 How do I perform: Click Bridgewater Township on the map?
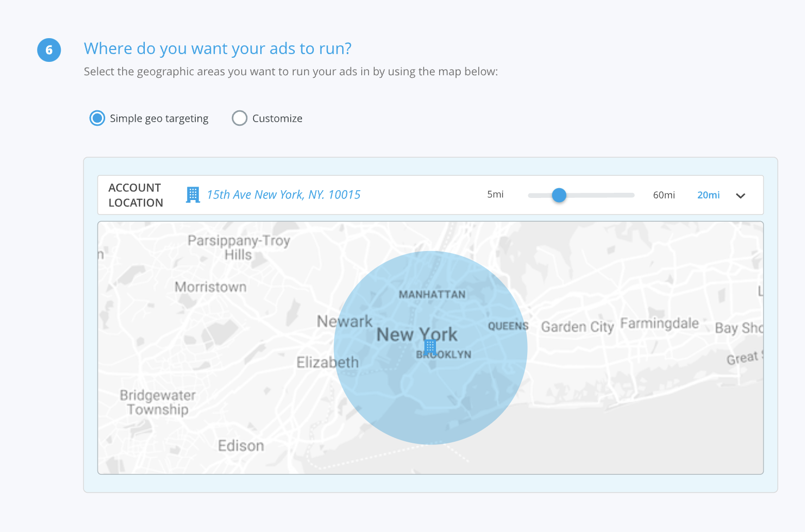tap(158, 402)
